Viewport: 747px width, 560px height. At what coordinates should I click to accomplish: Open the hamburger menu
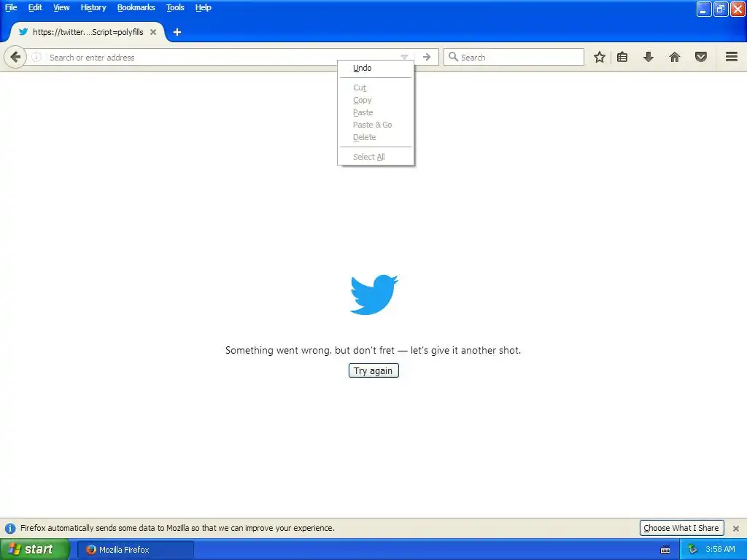(x=732, y=57)
